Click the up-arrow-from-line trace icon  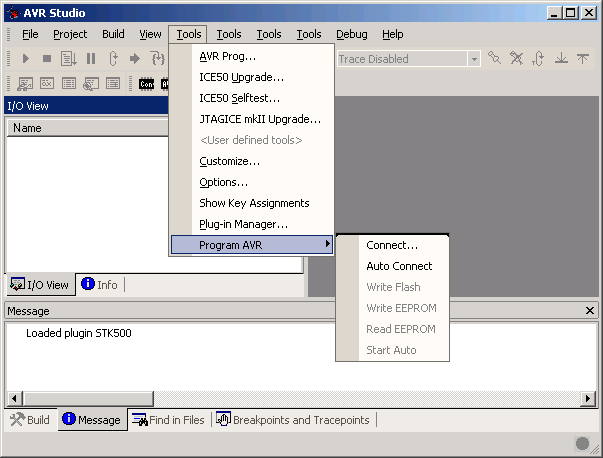pos(583,58)
